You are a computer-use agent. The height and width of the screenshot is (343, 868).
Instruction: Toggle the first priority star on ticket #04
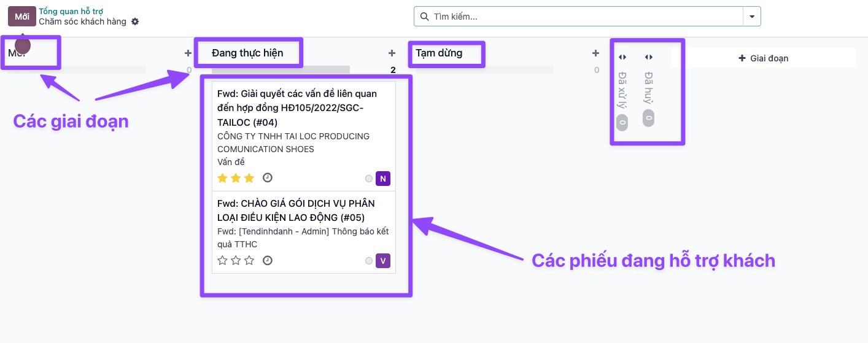coord(223,178)
